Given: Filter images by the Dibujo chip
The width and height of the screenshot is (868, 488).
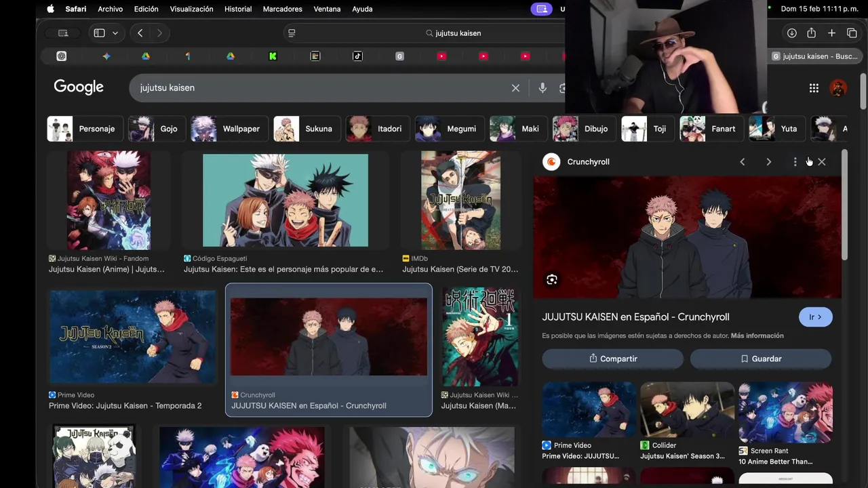Looking at the screenshot, I should 584,129.
